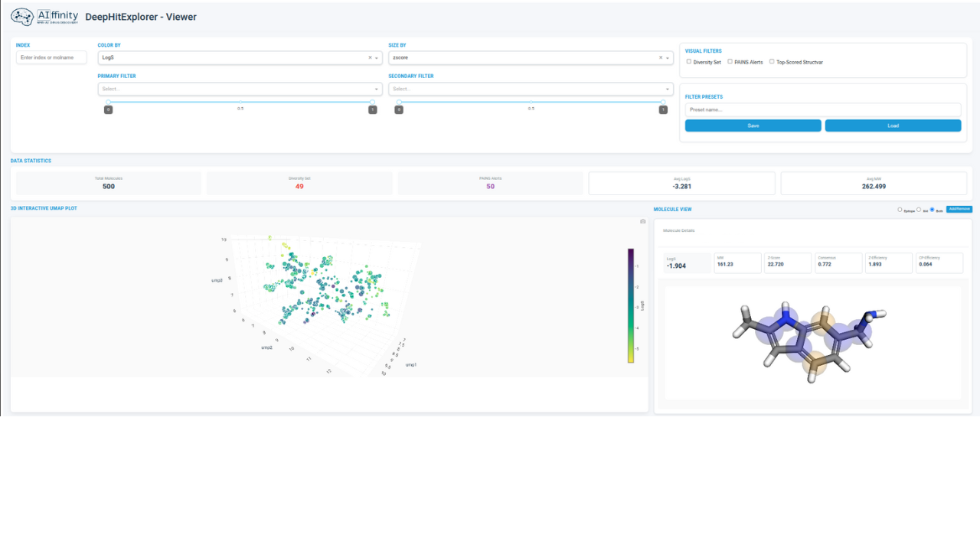980x551 pixels.
Task: Enable the Diversity Set visual filter
Action: pos(689,62)
